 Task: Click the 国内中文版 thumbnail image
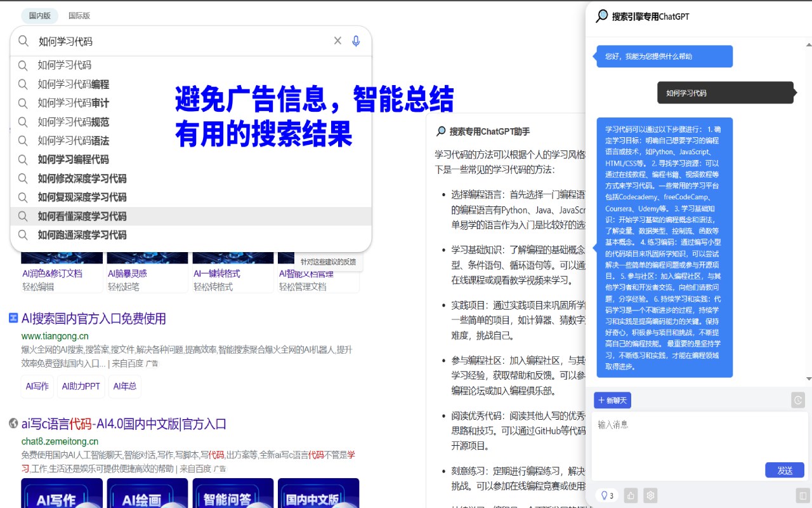click(x=318, y=493)
